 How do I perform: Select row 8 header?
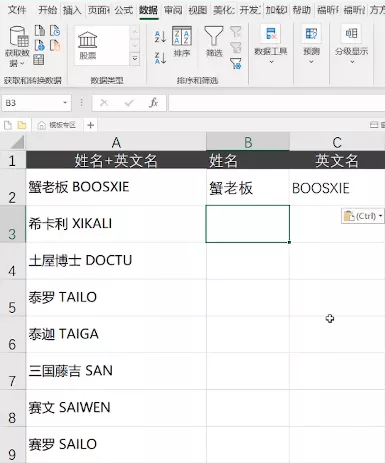(x=13, y=408)
